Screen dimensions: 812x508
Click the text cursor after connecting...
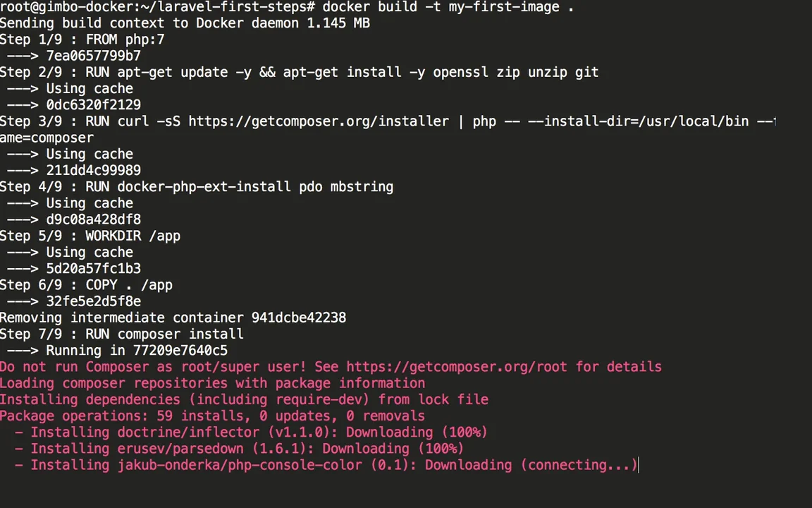639,465
